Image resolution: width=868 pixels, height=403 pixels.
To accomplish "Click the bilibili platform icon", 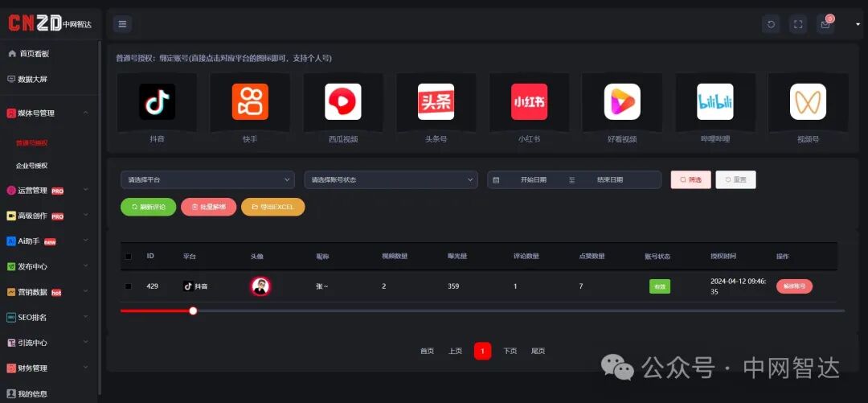I will 715,102.
